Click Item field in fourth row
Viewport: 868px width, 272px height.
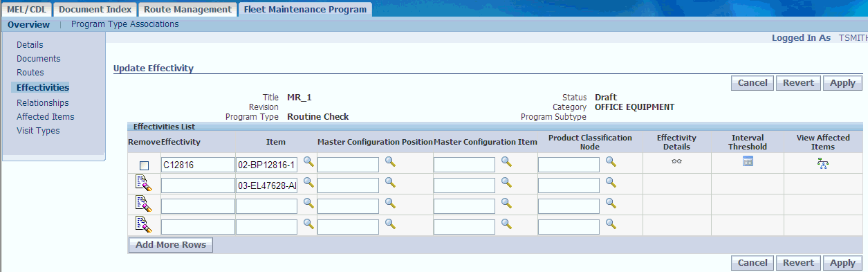click(x=266, y=227)
